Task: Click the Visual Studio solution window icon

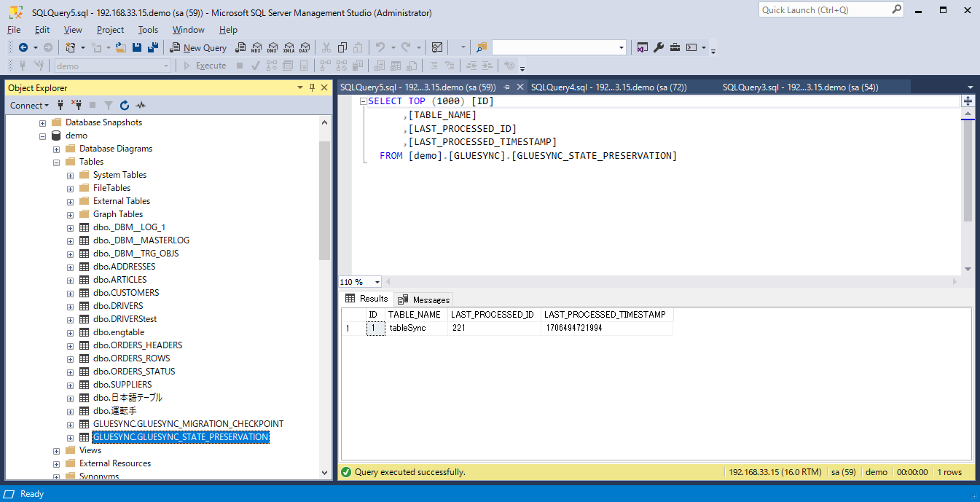Action: coord(643,47)
